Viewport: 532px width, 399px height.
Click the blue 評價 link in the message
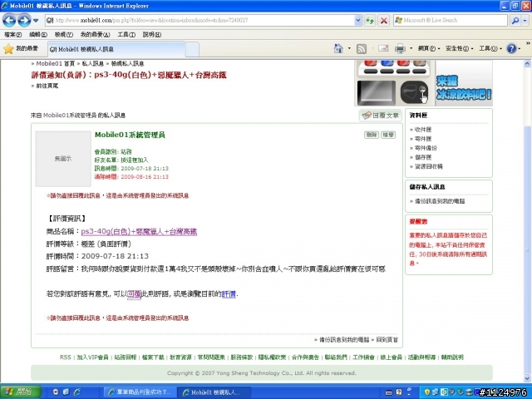229,293
